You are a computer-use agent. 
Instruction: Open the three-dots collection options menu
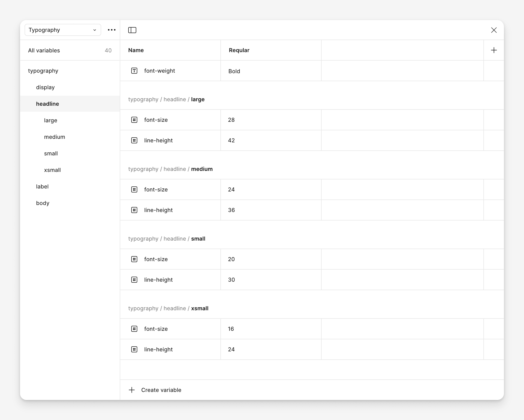tap(112, 30)
